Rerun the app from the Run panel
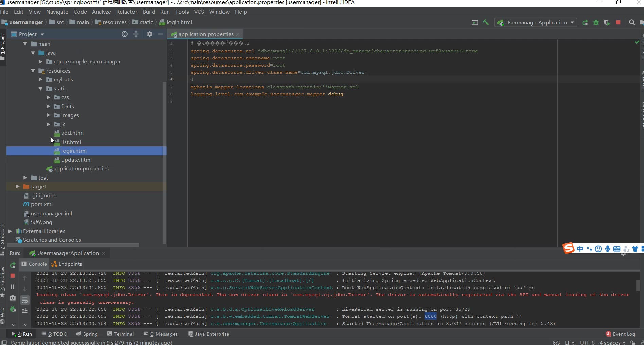The image size is (644, 345). [x=13, y=265]
